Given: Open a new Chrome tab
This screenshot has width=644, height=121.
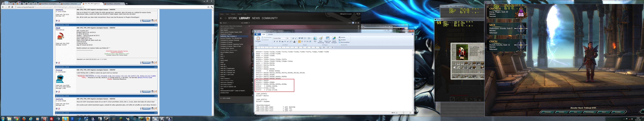Looking at the screenshot, I should pos(127,4).
